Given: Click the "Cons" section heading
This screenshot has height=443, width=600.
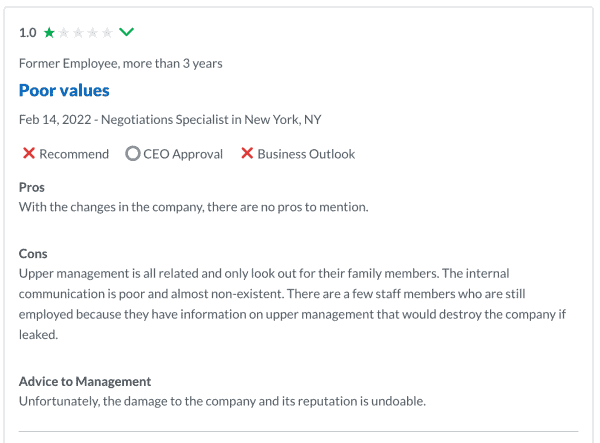Looking at the screenshot, I should (33, 254).
